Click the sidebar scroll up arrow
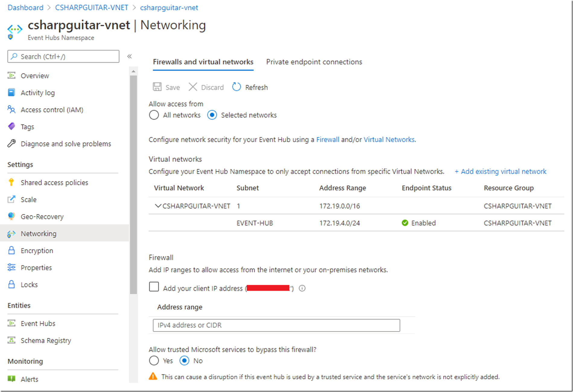 click(133, 71)
